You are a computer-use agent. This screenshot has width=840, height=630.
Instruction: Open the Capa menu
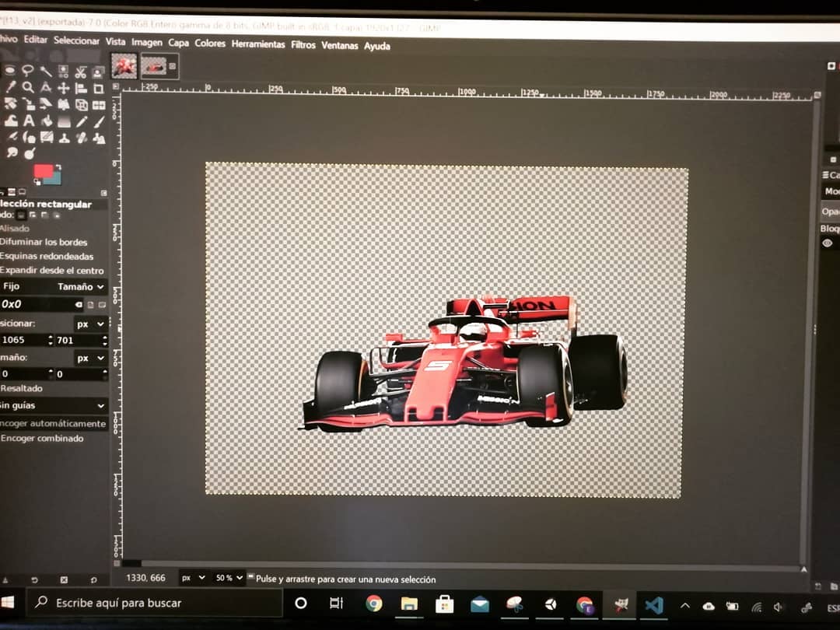[x=178, y=43]
